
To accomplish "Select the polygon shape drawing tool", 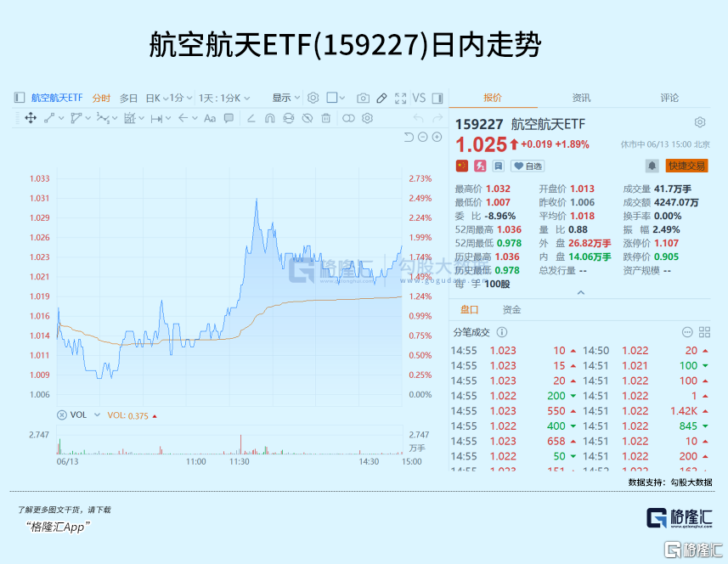I will click(76, 118).
